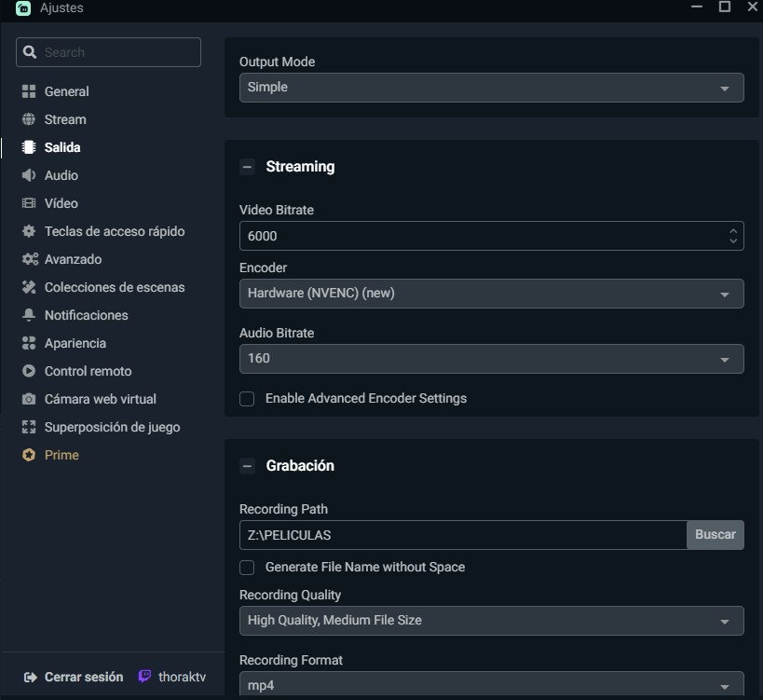763x700 pixels.
Task: Click the Prime star icon
Action: click(x=29, y=455)
